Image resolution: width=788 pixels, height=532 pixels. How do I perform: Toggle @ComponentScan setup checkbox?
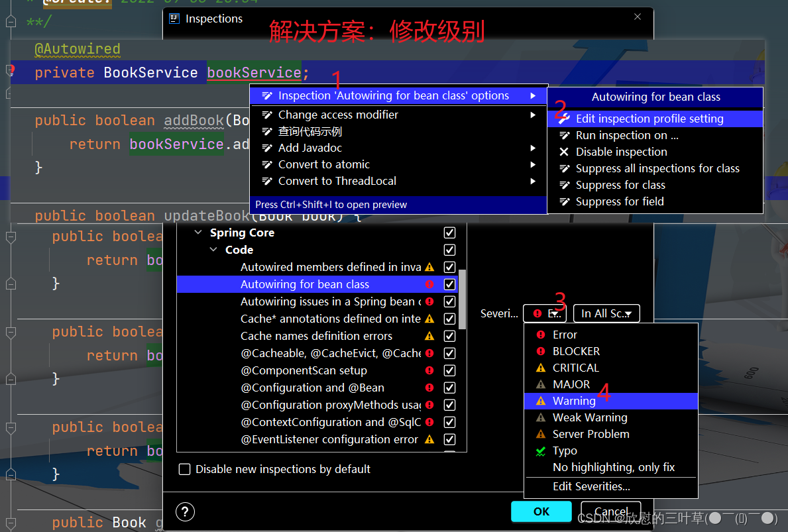tap(450, 370)
